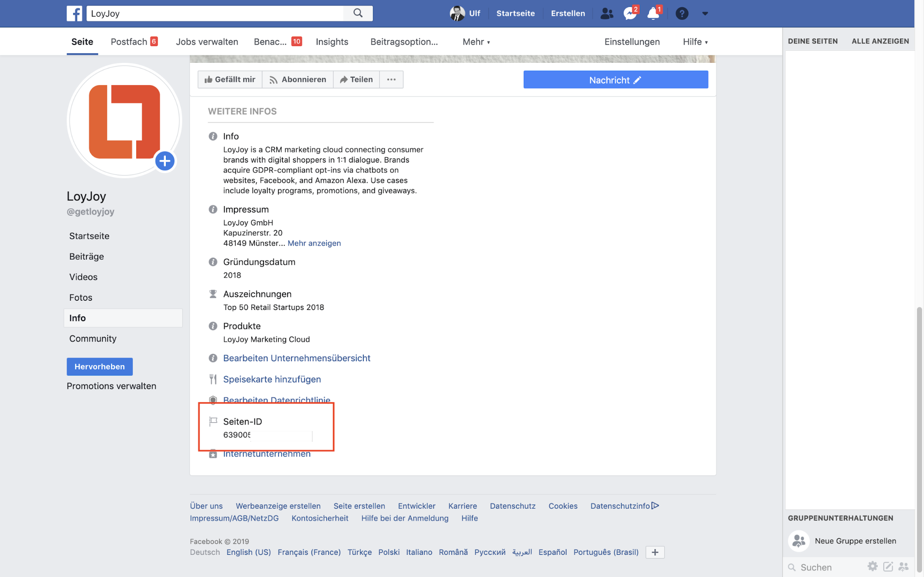This screenshot has width=924, height=577.
Task: Toggle the Abonnieren follow button
Action: [x=298, y=79]
